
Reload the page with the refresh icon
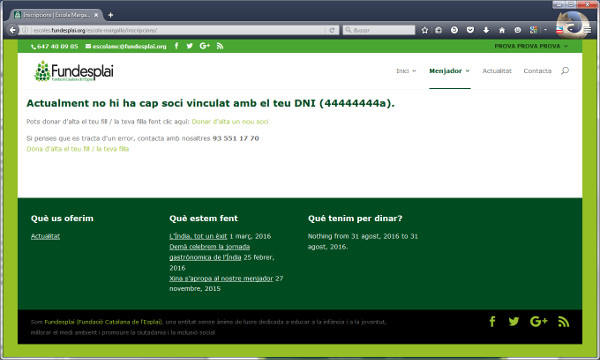coord(332,30)
